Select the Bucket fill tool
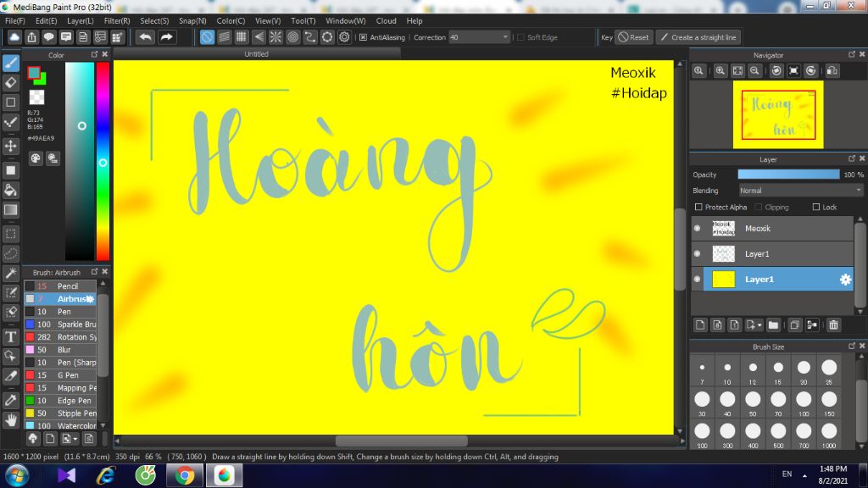Image resolution: width=868 pixels, height=488 pixels. (x=10, y=191)
